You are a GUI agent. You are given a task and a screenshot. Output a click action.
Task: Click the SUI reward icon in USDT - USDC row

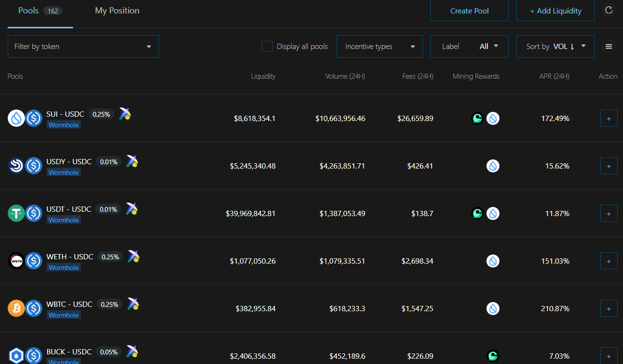click(493, 213)
